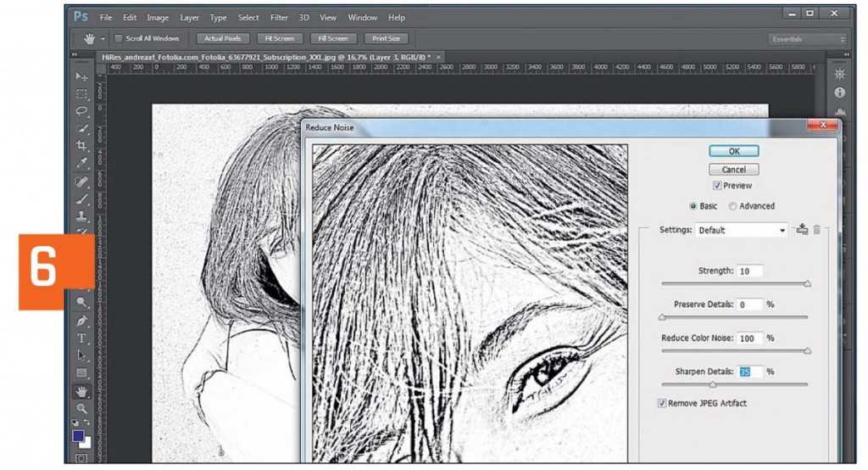Select the Crop tool

82,146
